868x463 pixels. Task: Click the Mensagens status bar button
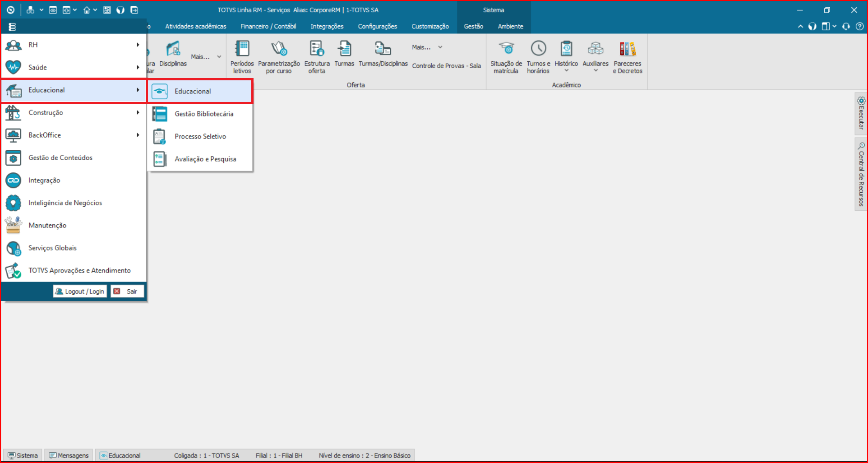pos(69,455)
